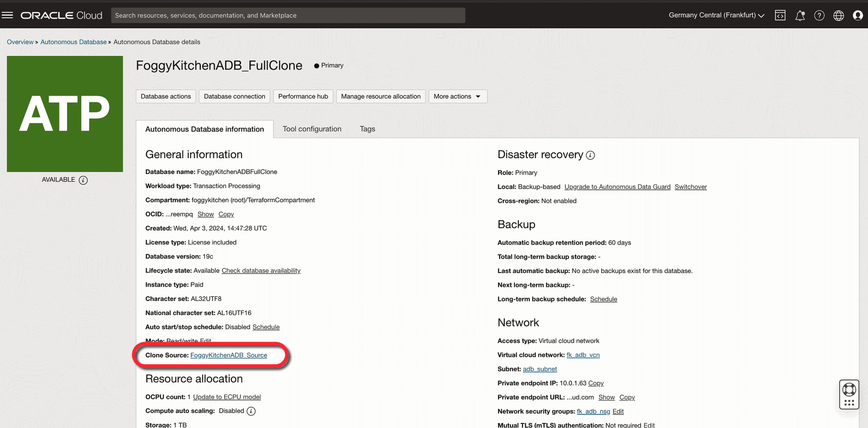Copy the private endpoint URL
Image resolution: width=868 pixels, height=428 pixels.
[x=627, y=397]
